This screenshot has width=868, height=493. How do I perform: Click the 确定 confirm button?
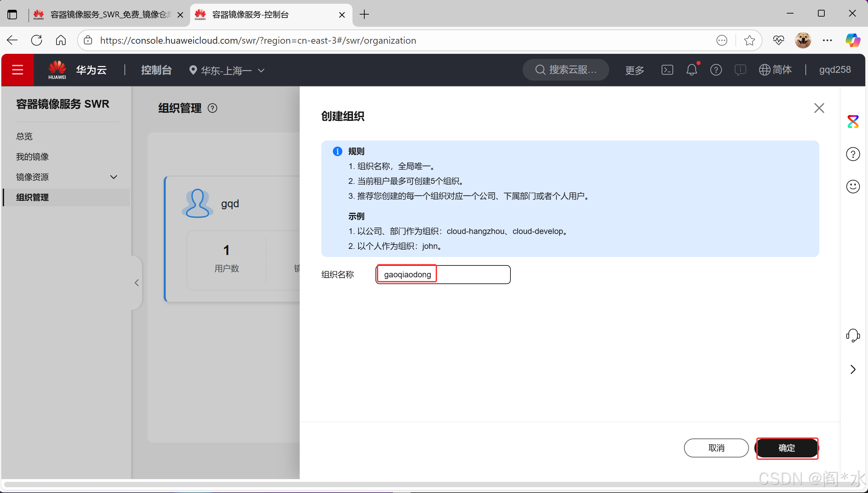(x=787, y=448)
